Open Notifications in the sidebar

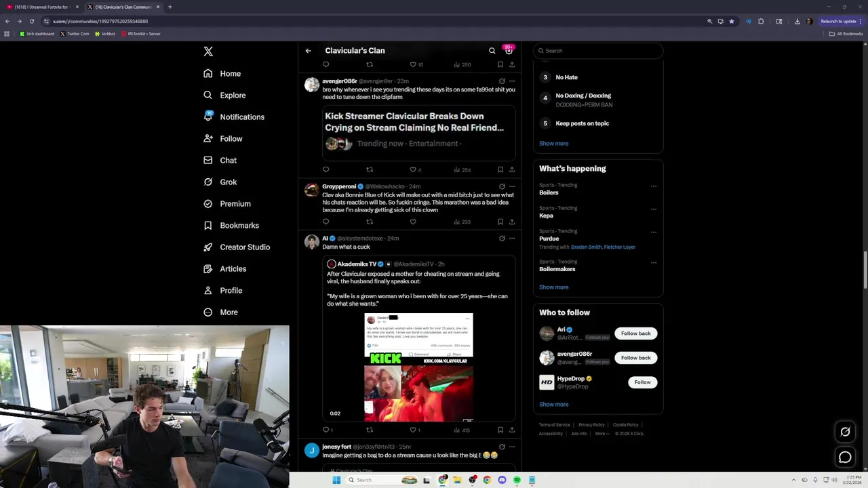[234, 117]
